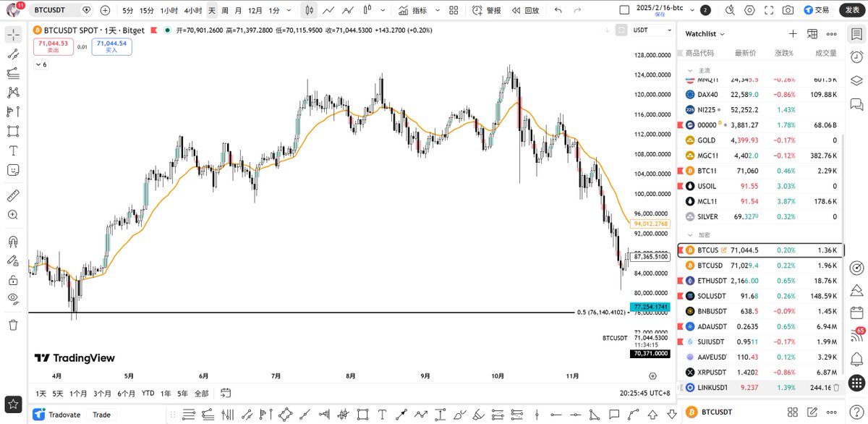Open the indicators 指标 menu
868x424 pixels.
[413, 10]
